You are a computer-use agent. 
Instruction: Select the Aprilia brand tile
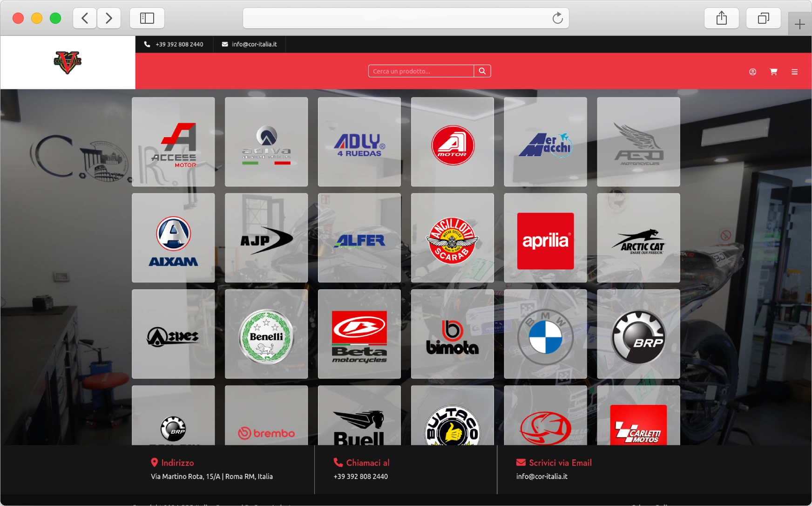click(x=546, y=238)
